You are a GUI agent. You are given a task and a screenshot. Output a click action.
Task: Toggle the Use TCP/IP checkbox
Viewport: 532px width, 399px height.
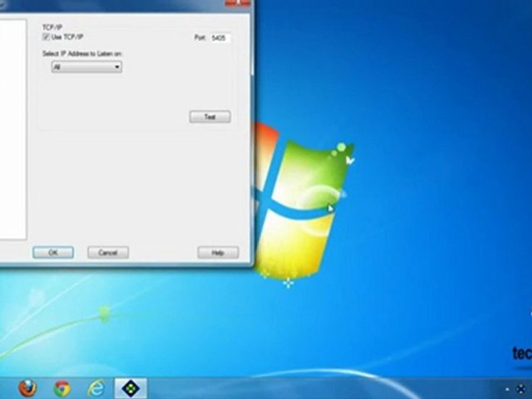(46, 37)
